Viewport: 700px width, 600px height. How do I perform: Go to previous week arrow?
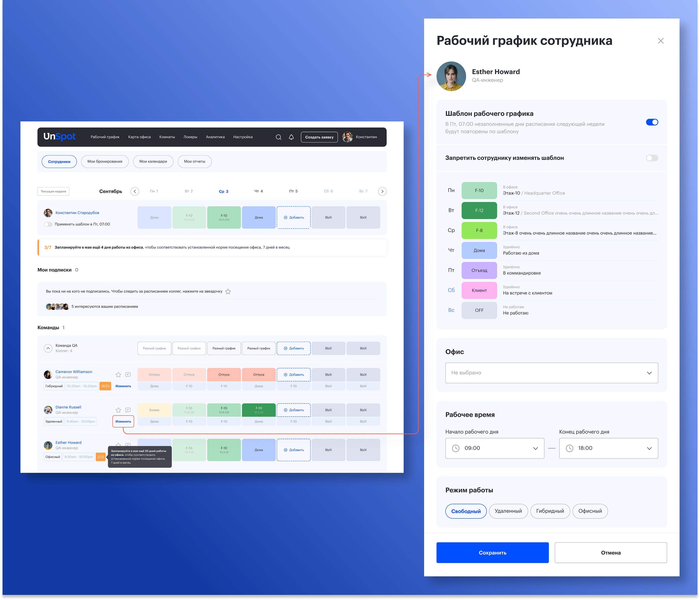[x=135, y=191]
